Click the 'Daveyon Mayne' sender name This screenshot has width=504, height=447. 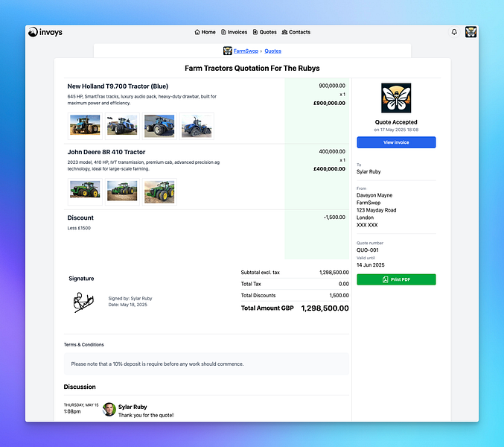point(374,195)
